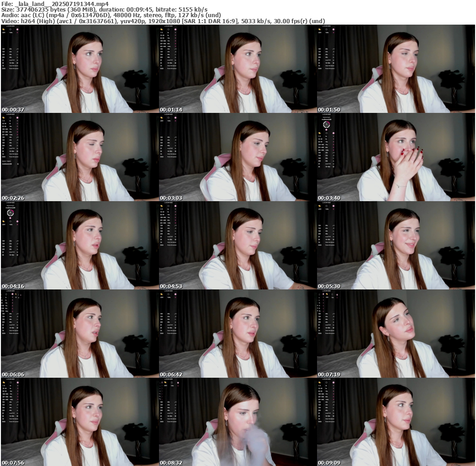
Task: Click the '48000 Hz, stereo' audio info text
Action: [x=138, y=15]
